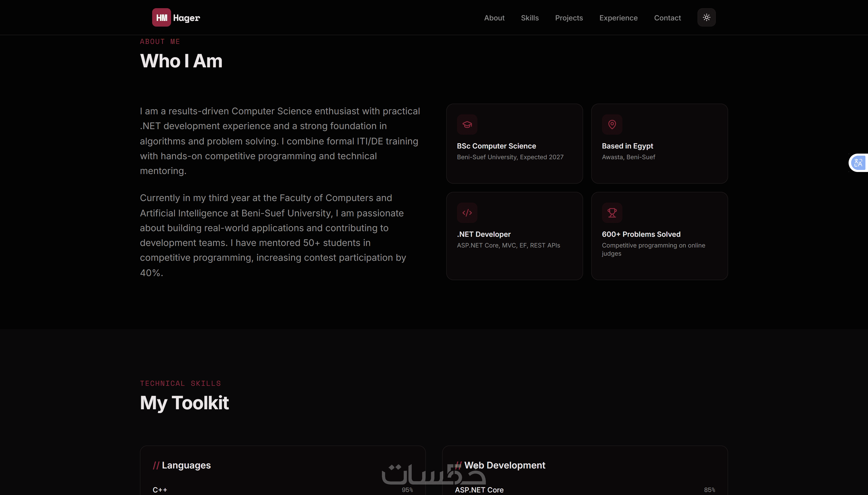The width and height of the screenshot is (868, 495).
Task: Select the Based in Egypt card title
Action: click(x=627, y=146)
